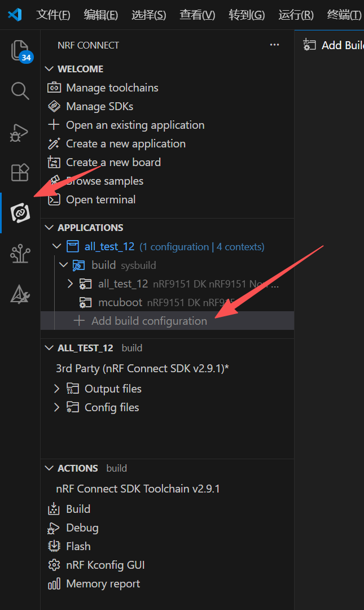Open the Explorer view with 34 badge
364x610 pixels.
pyautogui.click(x=20, y=51)
